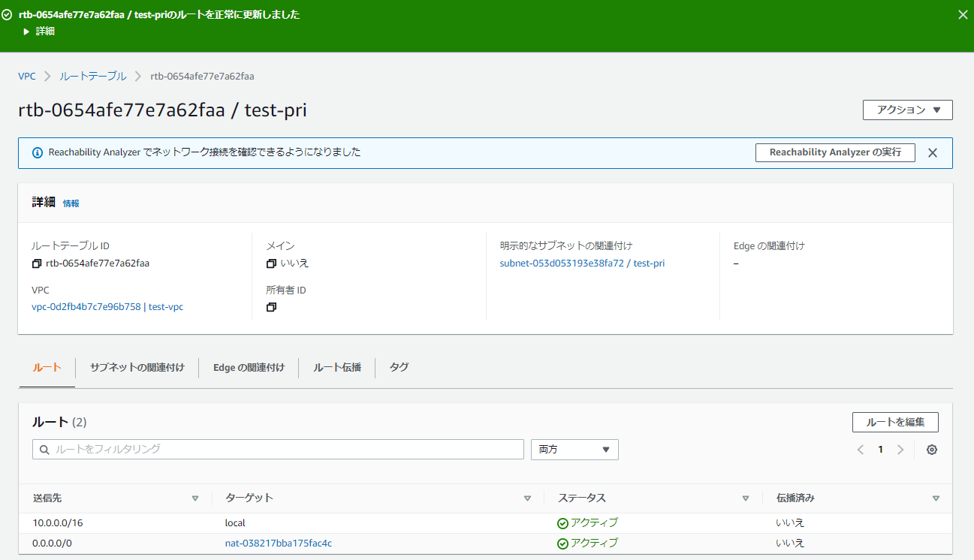Copy the route table ID with copy icon
The width and height of the screenshot is (974, 560).
(x=37, y=263)
